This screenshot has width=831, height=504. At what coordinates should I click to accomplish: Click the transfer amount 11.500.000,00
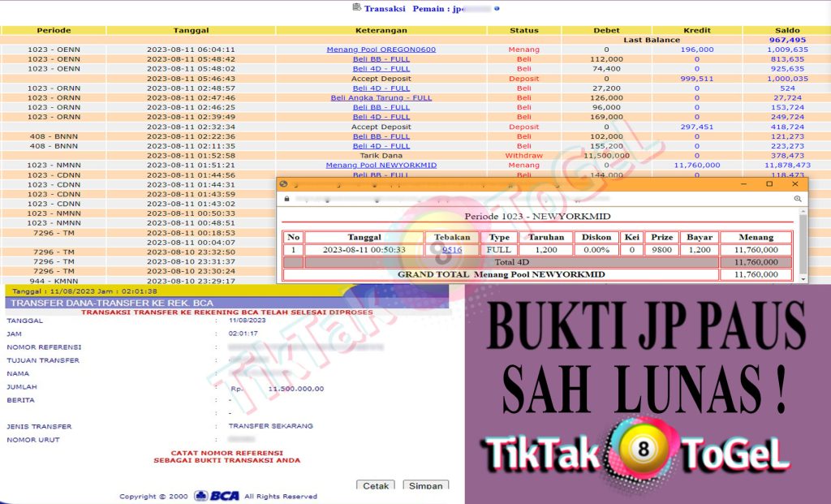pyautogui.click(x=295, y=389)
